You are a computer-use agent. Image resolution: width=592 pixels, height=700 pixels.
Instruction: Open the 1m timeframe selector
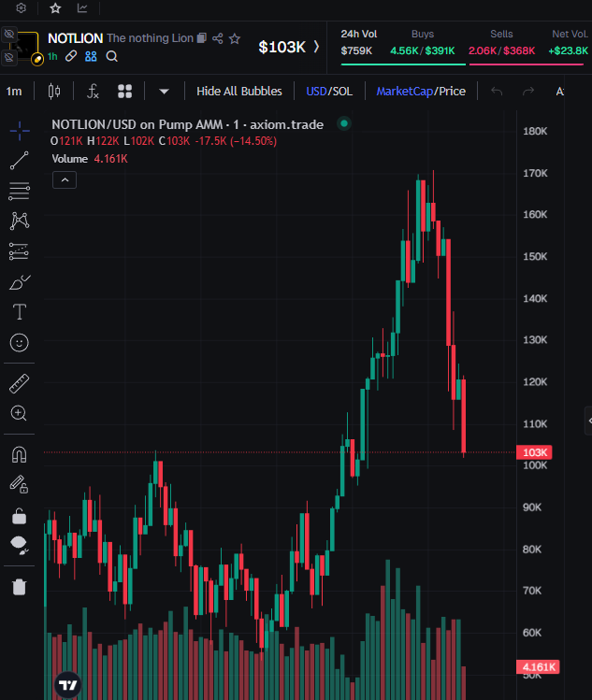tap(14, 92)
